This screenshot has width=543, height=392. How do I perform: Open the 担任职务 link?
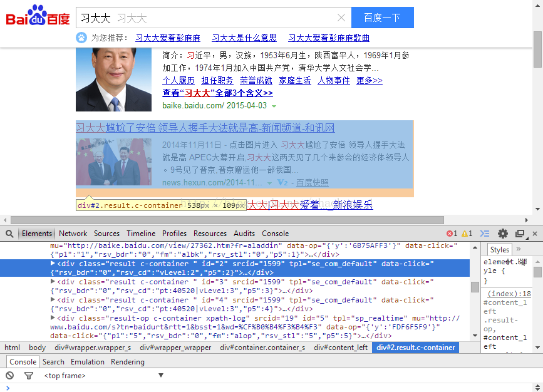click(x=217, y=80)
